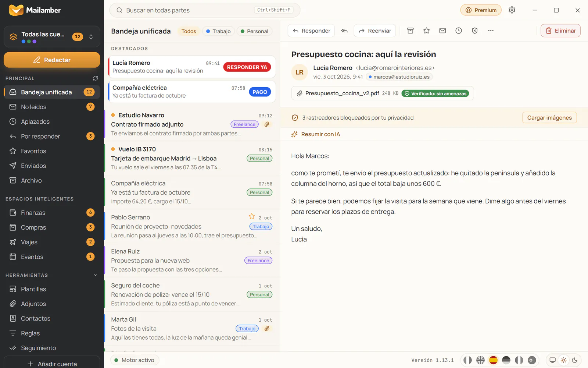Click the paperclip on Fotos de la visita
This screenshot has width=588, height=368.
point(267,329)
